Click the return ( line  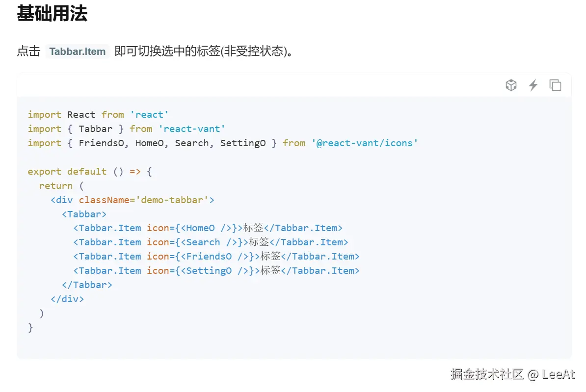pyautogui.click(x=62, y=186)
